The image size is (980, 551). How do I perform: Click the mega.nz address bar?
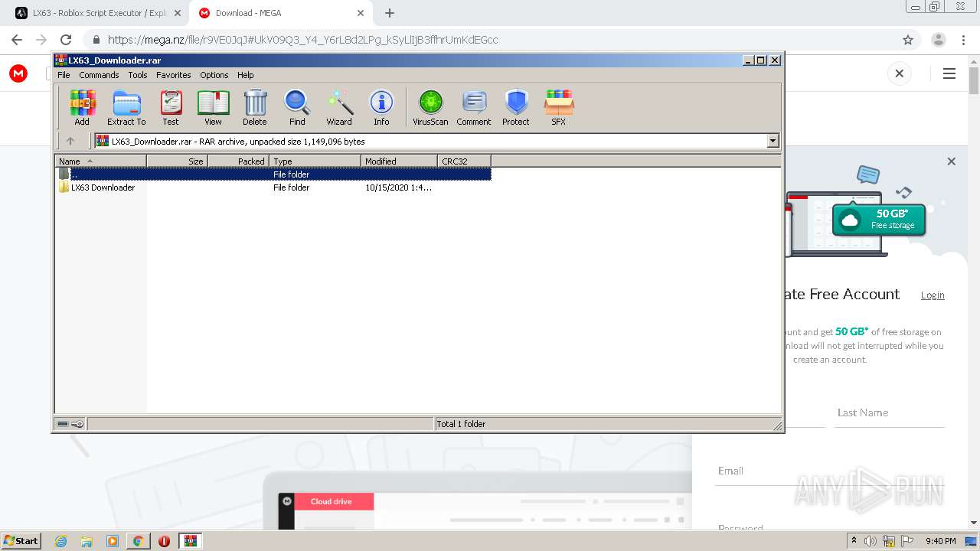click(x=490, y=40)
